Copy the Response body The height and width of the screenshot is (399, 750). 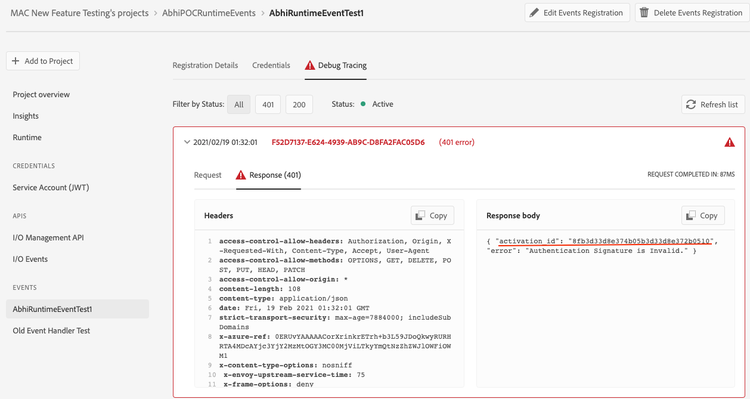703,216
